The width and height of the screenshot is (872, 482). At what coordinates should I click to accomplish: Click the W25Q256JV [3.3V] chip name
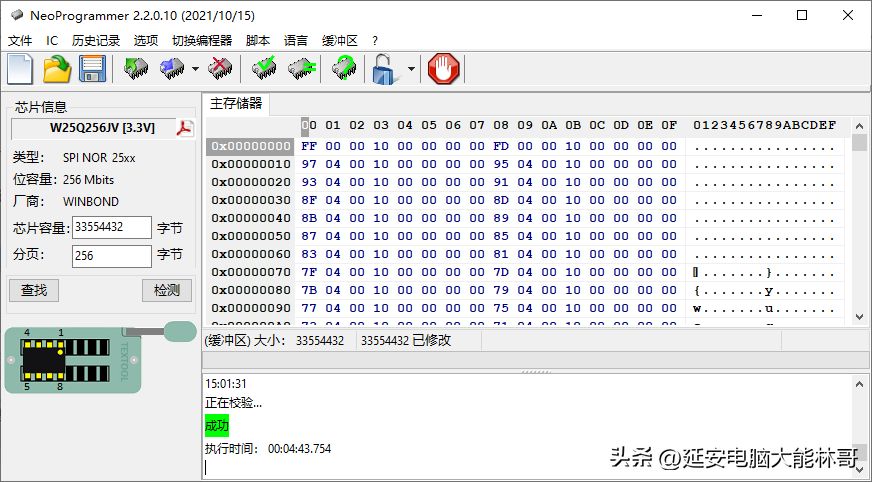(102, 128)
